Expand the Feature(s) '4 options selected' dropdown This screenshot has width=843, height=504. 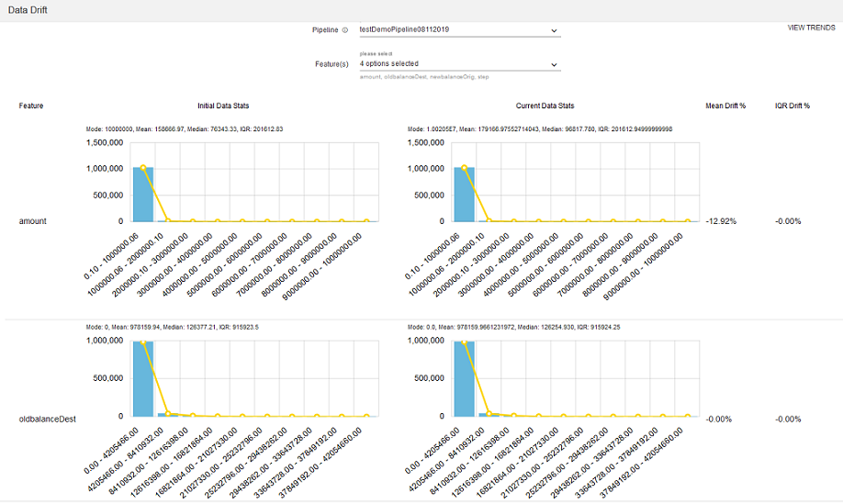coord(460,64)
